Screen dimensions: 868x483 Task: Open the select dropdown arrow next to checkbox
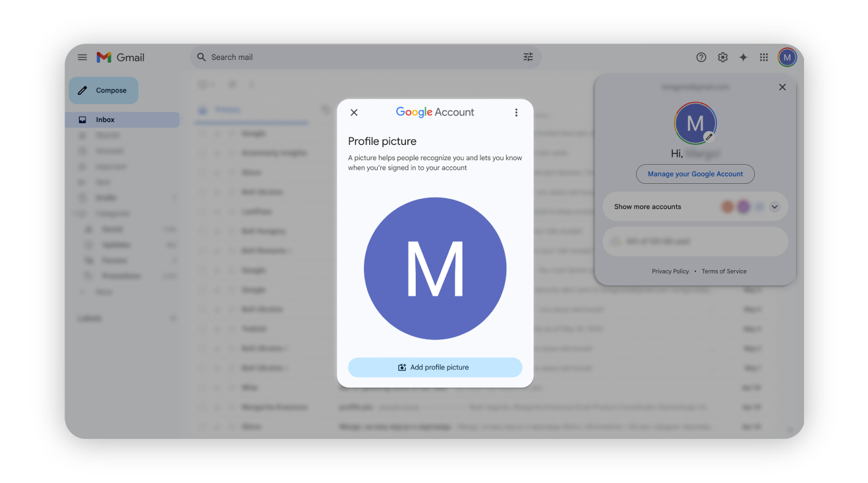[x=212, y=84]
